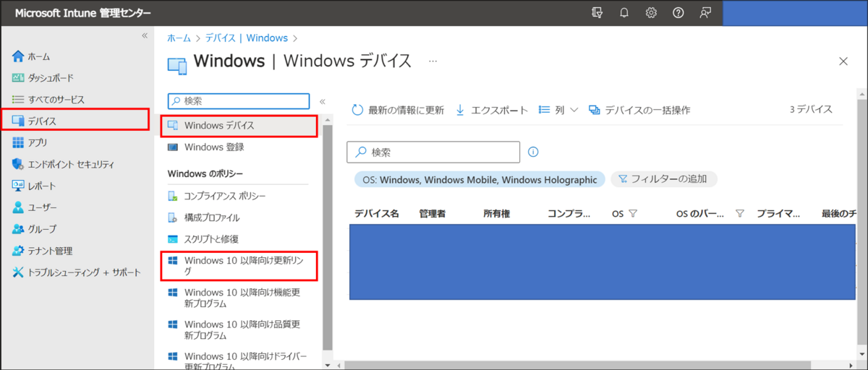Open the help question mark icon

tap(678, 13)
